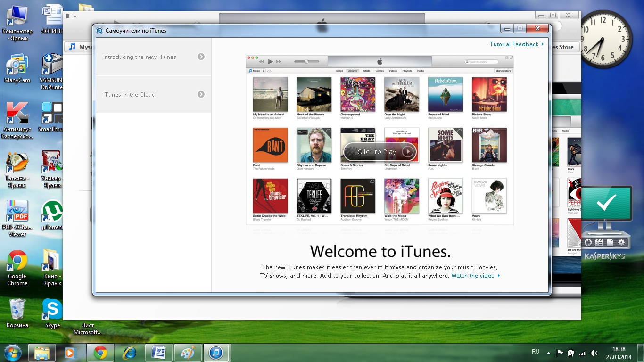Select 'iTunes in the Cloud' tutorial text
Image resolution: width=644 pixels, height=362 pixels.
point(129,95)
